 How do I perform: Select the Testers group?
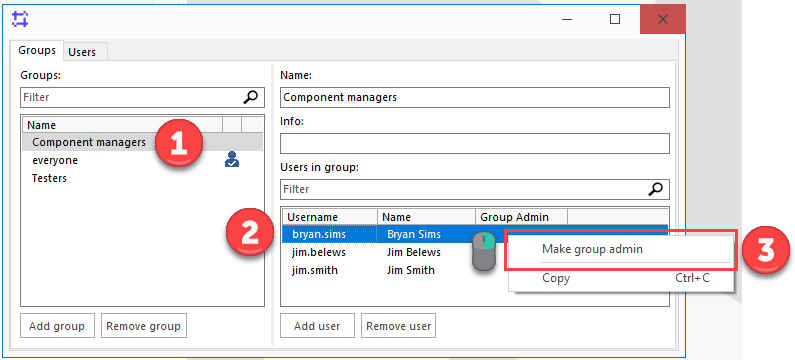coord(142,178)
